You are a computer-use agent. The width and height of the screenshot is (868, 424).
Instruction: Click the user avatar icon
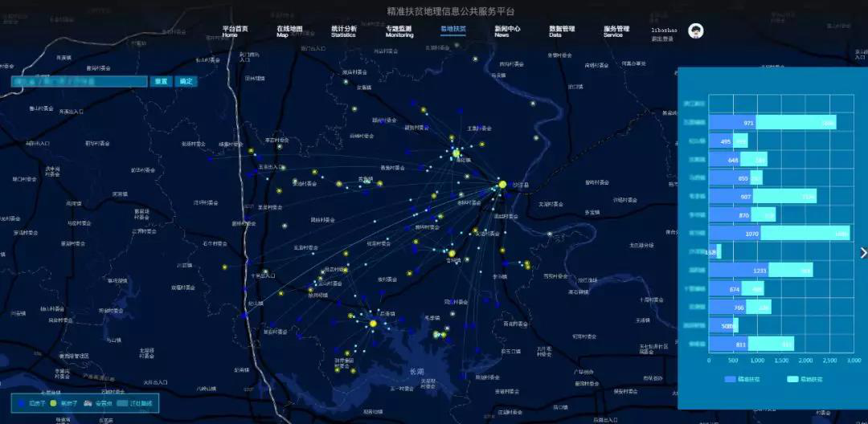click(x=696, y=31)
